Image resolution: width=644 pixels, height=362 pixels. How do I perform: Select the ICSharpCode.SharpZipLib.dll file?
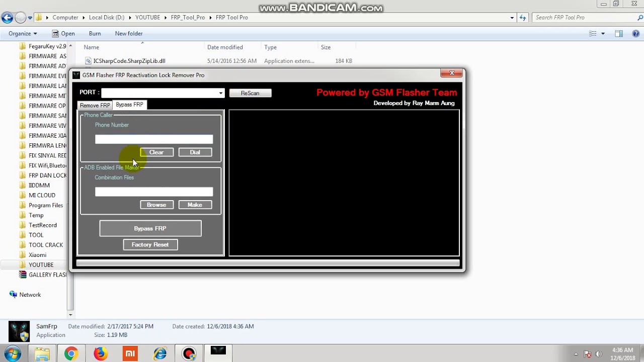point(129,61)
